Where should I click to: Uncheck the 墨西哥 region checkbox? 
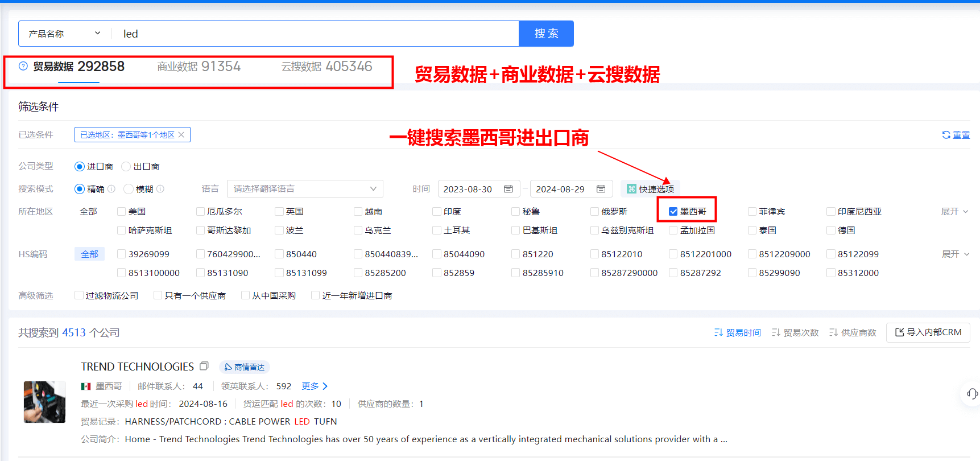(673, 212)
